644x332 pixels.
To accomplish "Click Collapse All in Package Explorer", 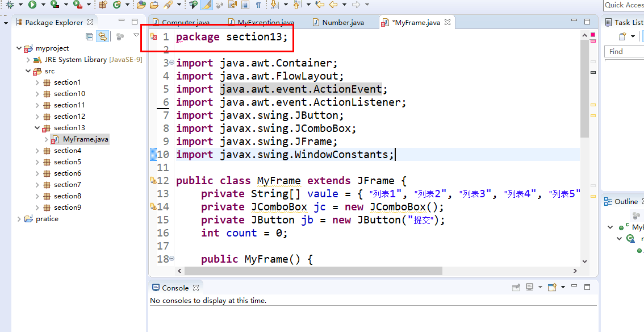I will [x=90, y=36].
